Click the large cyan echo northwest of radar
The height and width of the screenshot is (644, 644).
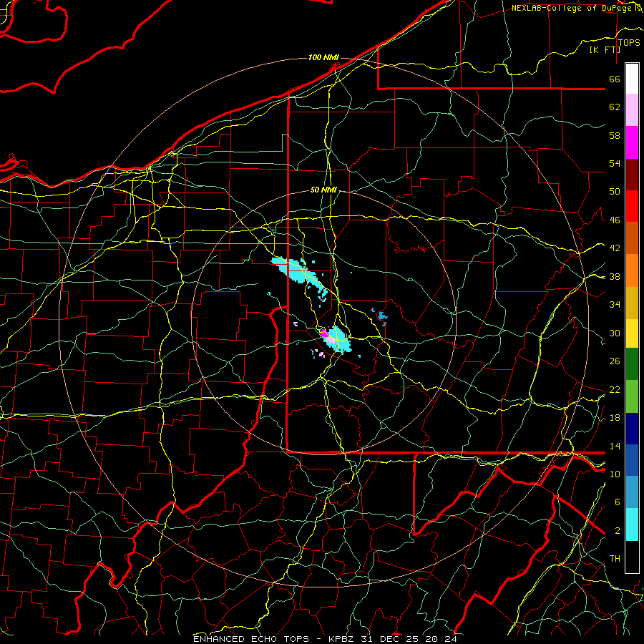click(x=295, y=270)
